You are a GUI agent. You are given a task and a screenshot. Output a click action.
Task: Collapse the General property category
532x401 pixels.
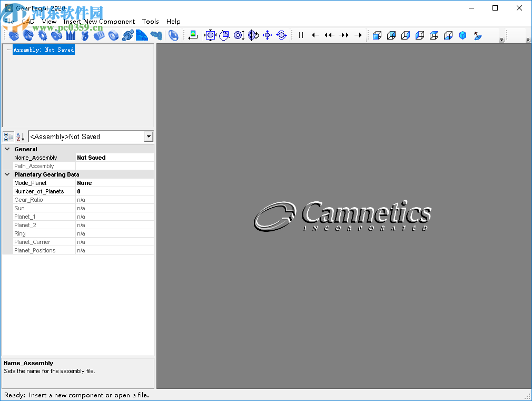(7, 149)
